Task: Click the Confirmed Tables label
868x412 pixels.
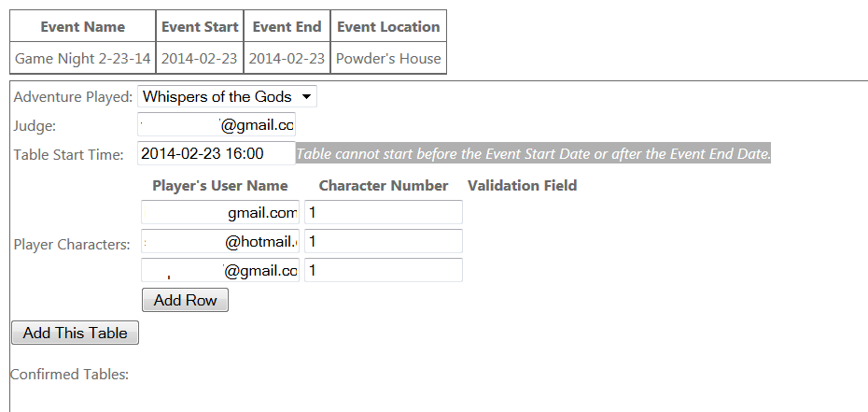Action: tap(69, 375)
